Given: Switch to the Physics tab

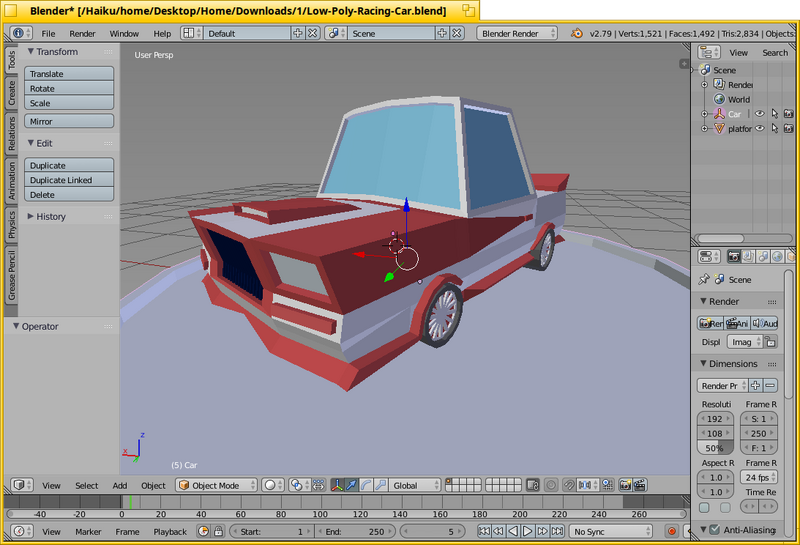Looking at the screenshot, I should tap(11, 225).
